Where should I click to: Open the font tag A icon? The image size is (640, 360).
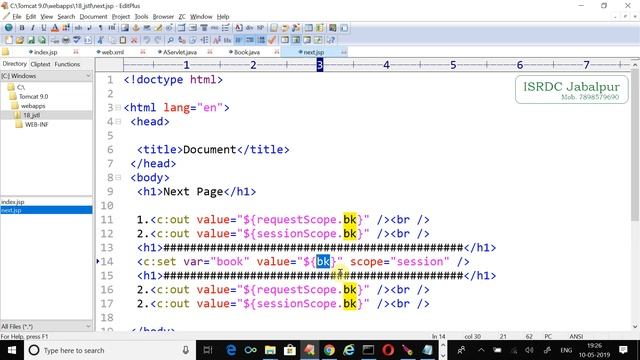(x=54, y=28)
